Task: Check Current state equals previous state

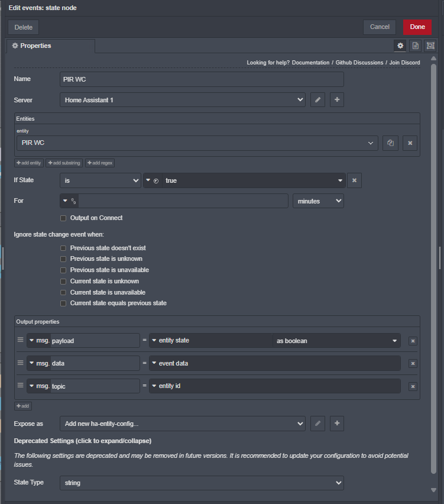Action: [x=63, y=303]
